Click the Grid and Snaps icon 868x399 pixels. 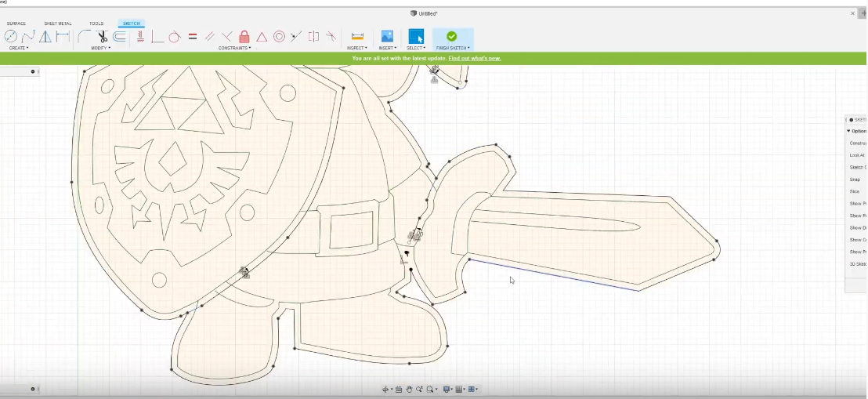[x=458, y=390]
